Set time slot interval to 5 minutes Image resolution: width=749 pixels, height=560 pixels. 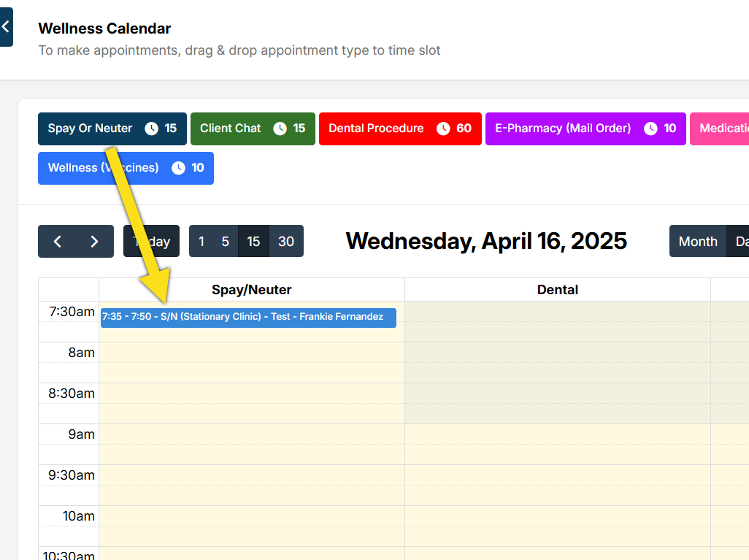point(226,242)
